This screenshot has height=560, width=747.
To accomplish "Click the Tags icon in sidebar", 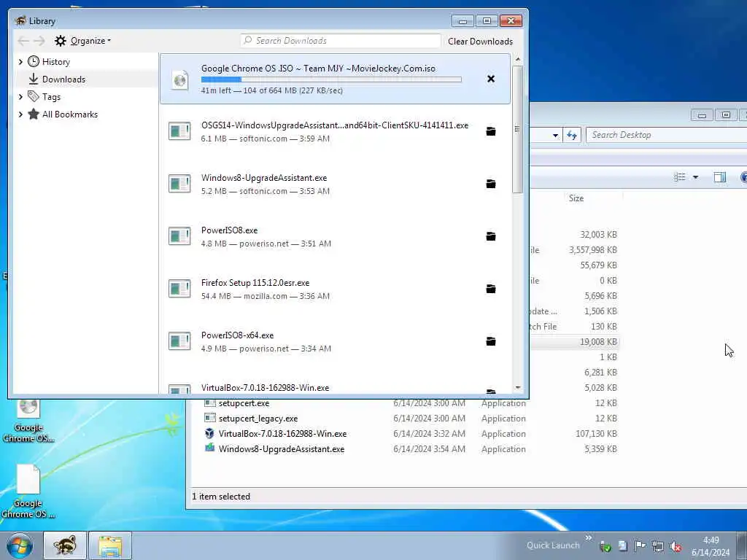I will (x=34, y=97).
